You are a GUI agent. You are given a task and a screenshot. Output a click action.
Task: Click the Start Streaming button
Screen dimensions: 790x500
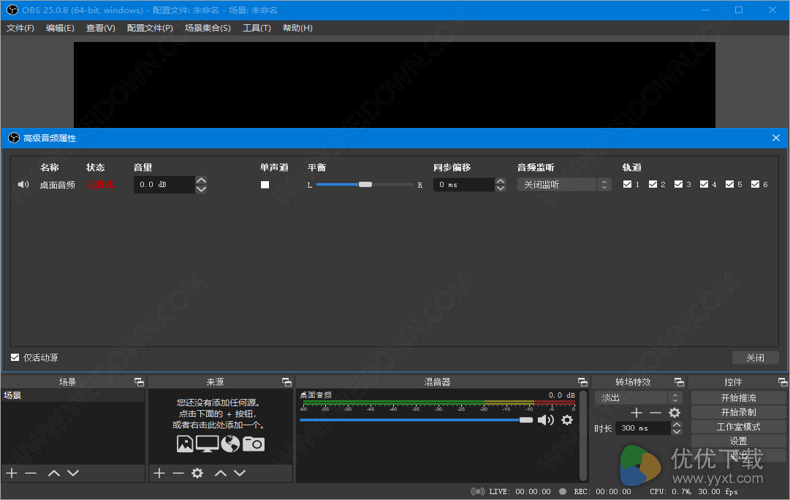click(x=738, y=398)
